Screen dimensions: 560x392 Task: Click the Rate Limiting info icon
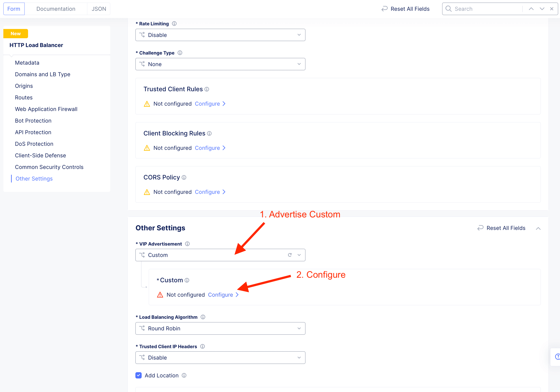174,24
